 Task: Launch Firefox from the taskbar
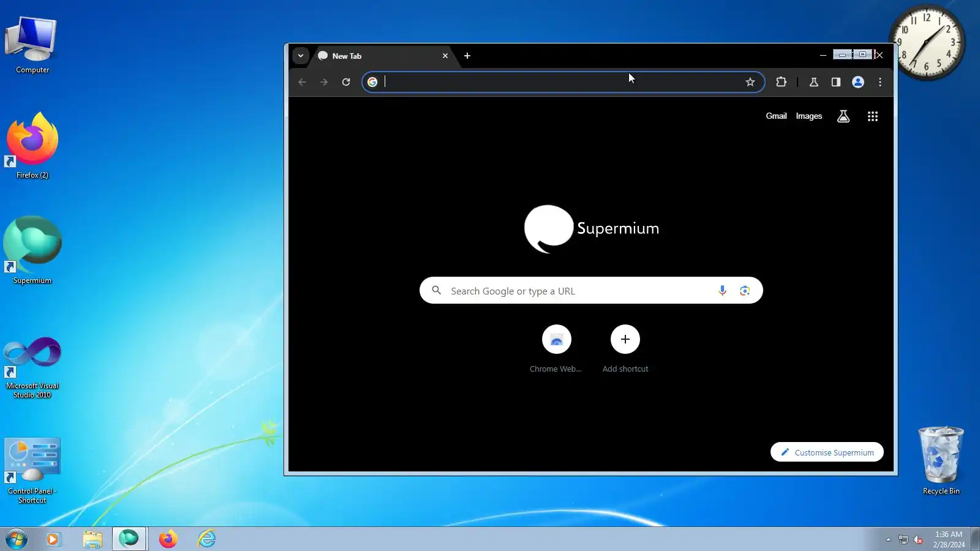click(x=168, y=539)
